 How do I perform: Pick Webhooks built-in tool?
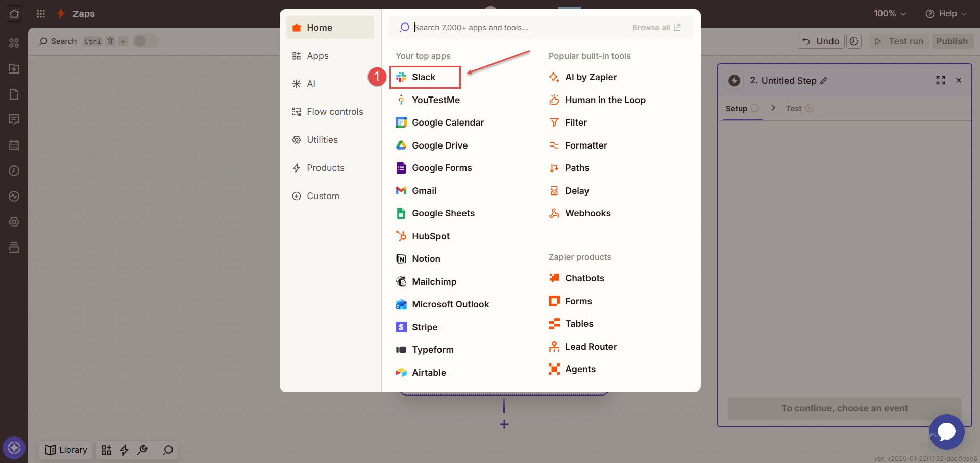(x=587, y=213)
